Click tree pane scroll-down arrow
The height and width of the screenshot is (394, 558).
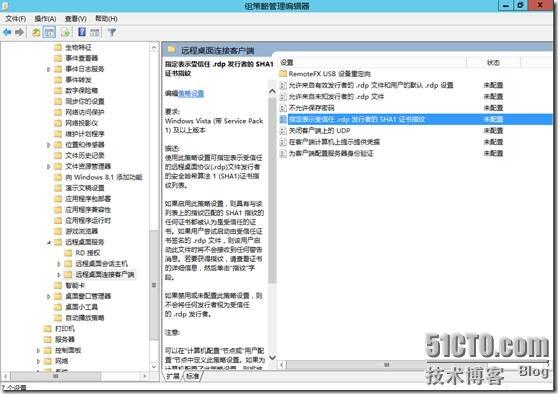coord(154,367)
